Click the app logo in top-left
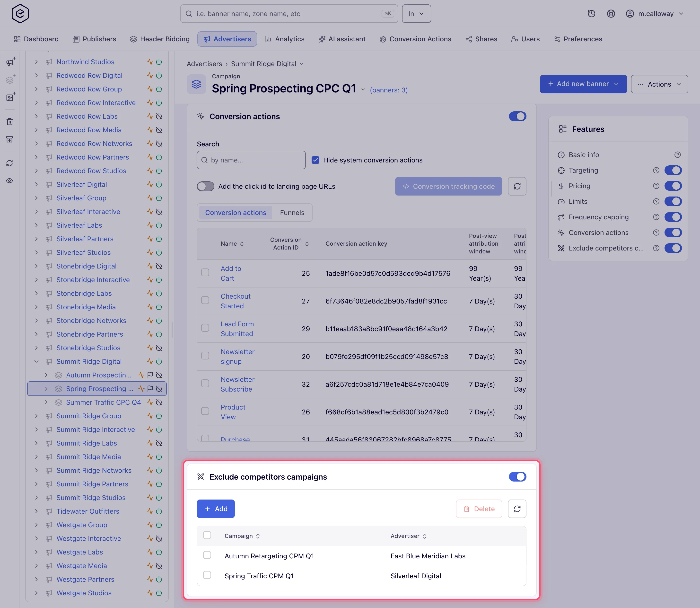The image size is (700, 608). pos(20,14)
